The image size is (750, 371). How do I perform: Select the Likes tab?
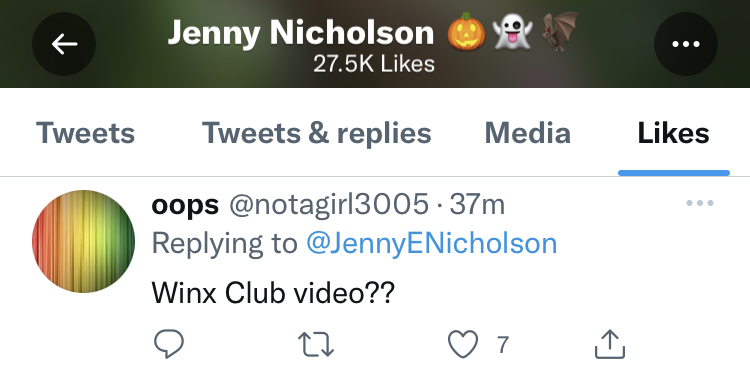(673, 132)
